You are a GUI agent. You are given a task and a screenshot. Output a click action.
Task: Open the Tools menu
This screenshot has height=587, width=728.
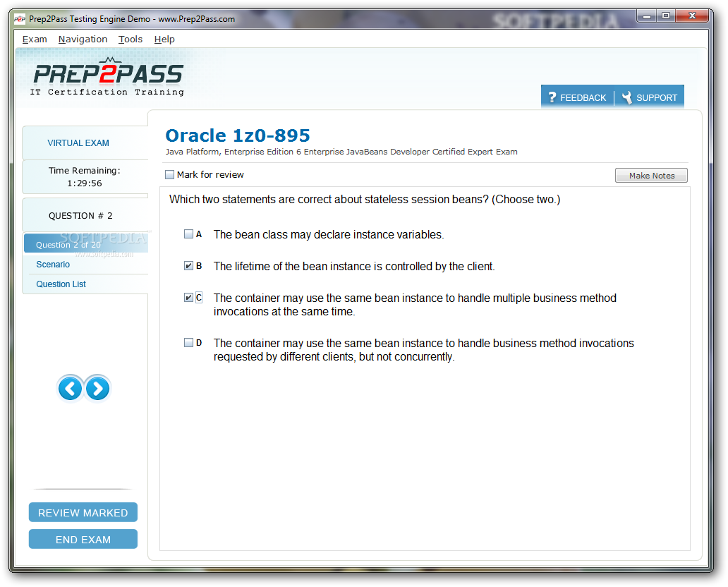pyautogui.click(x=130, y=40)
